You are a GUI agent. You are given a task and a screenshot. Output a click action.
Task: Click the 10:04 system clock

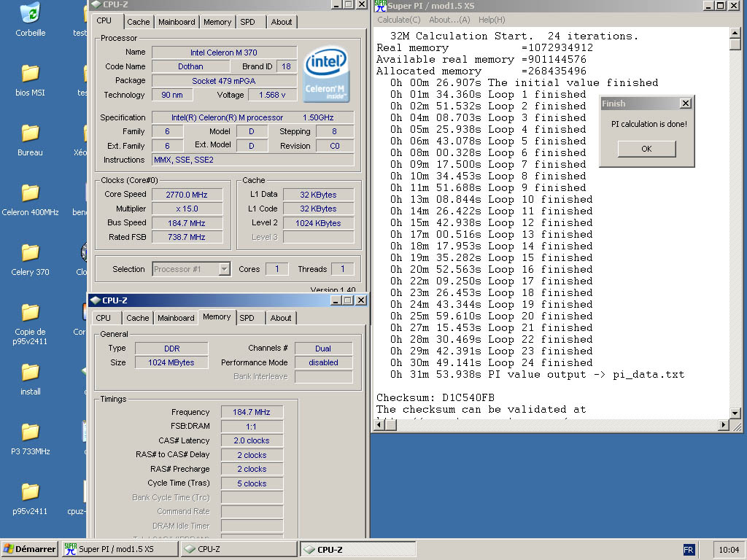(729, 550)
